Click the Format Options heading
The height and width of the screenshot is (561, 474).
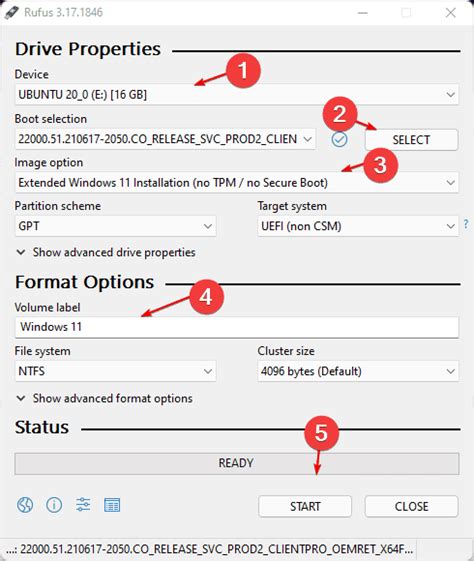point(84,282)
